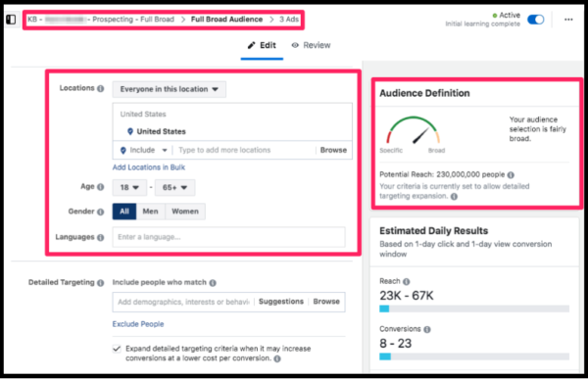Switch to the Edit tab

click(262, 45)
